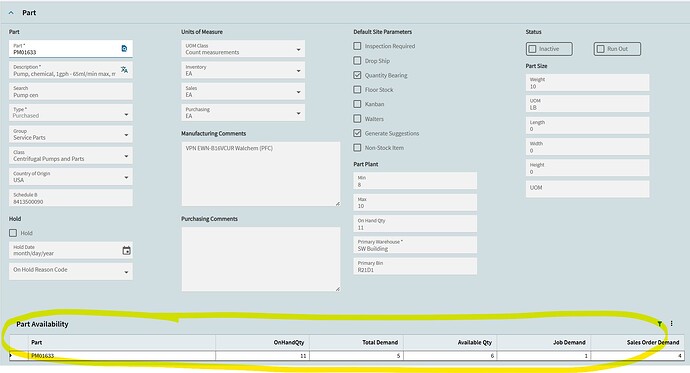
Task: Sort by Available Qty column header
Action: coord(450,342)
